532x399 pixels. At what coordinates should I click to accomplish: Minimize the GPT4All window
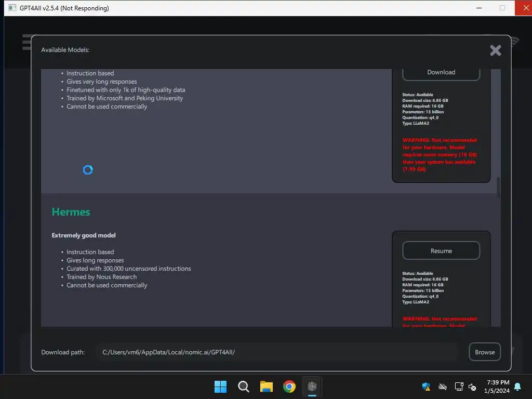[x=479, y=8]
